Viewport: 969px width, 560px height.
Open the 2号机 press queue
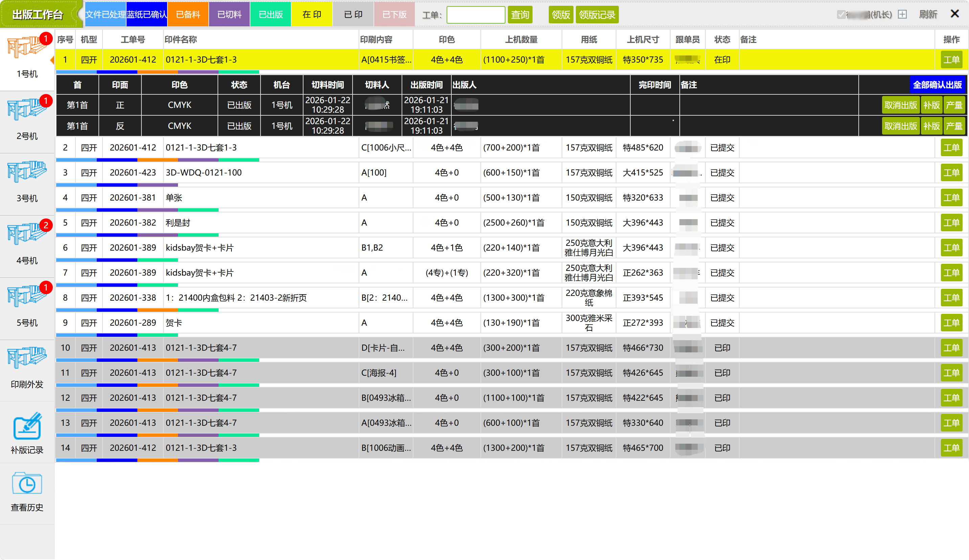pyautogui.click(x=26, y=110)
